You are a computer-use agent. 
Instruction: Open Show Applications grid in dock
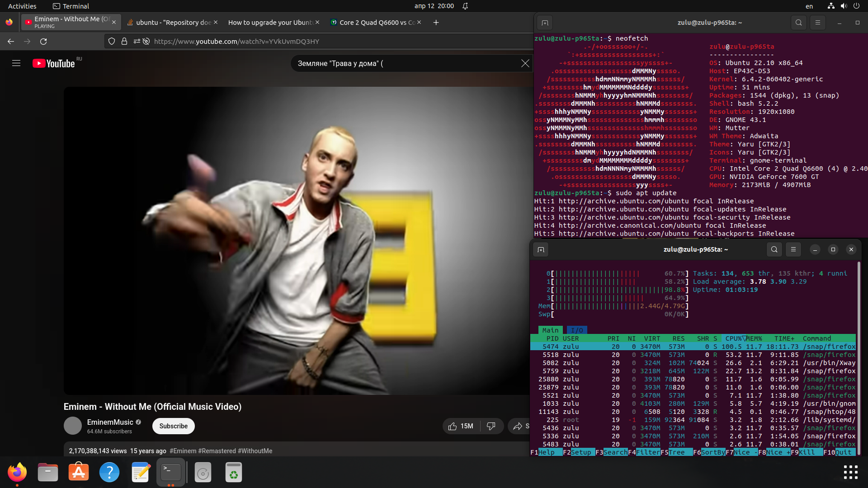pos(850,472)
